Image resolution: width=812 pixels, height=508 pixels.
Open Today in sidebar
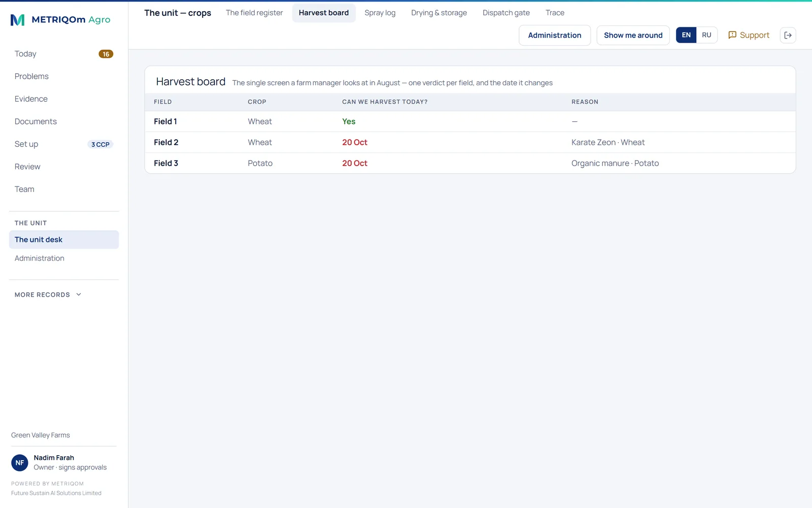pyautogui.click(x=64, y=54)
